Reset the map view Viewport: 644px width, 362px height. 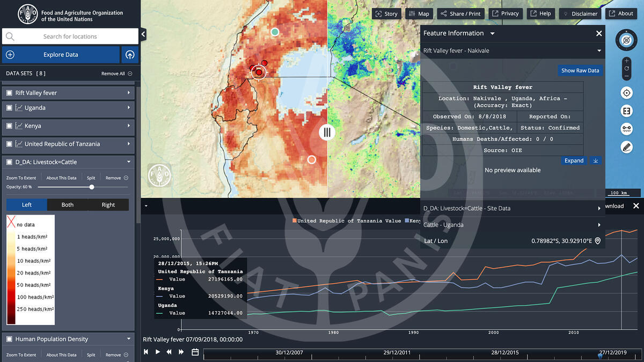click(626, 69)
